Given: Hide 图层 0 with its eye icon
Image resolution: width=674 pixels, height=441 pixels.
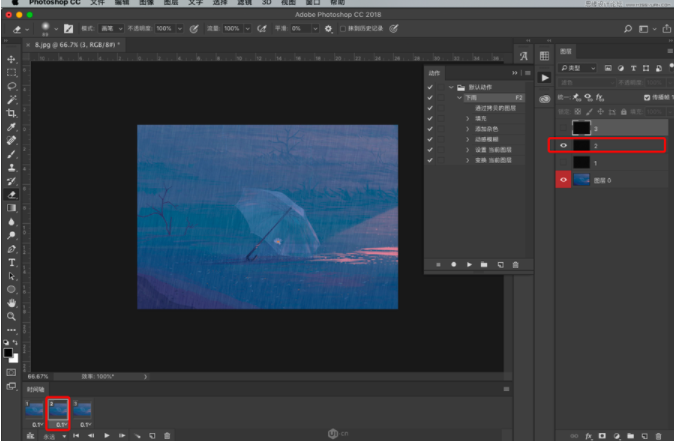Looking at the screenshot, I should click(563, 179).
